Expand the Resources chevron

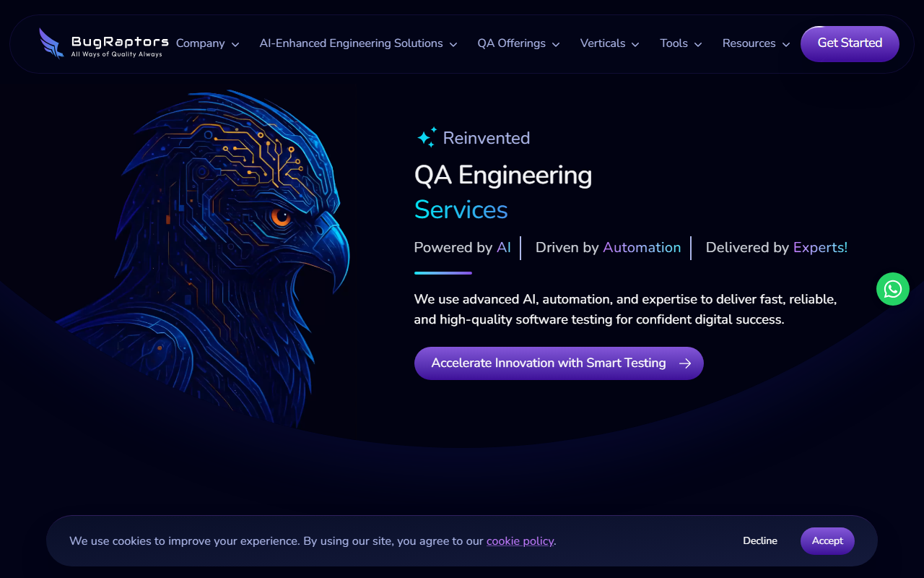pos(786,44)
